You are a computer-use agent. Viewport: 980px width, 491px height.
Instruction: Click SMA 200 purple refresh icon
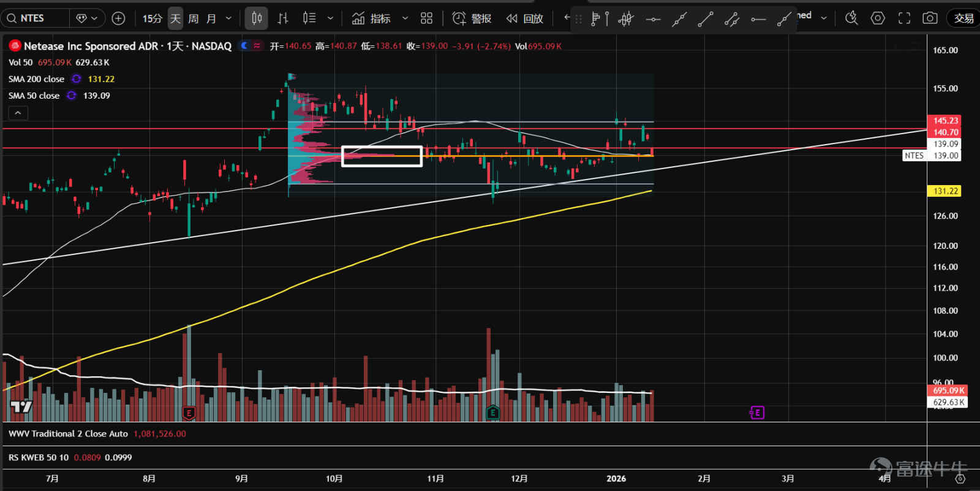pyautogui.click(x=76, y=79)
